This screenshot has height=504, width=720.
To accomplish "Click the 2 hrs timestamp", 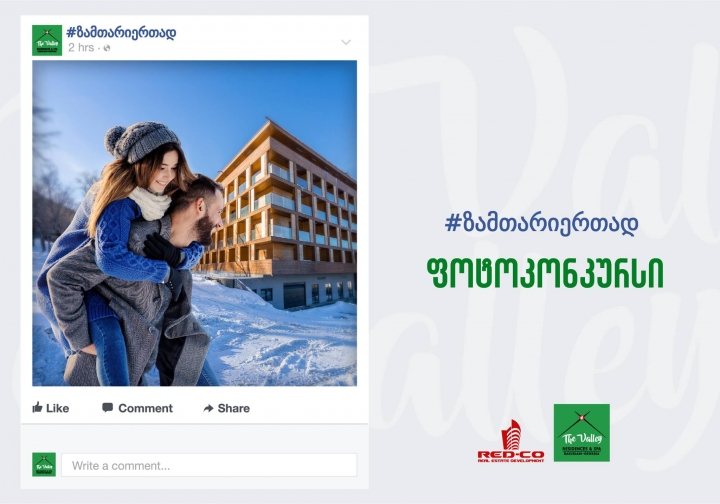I will click(x=81, y=48).
